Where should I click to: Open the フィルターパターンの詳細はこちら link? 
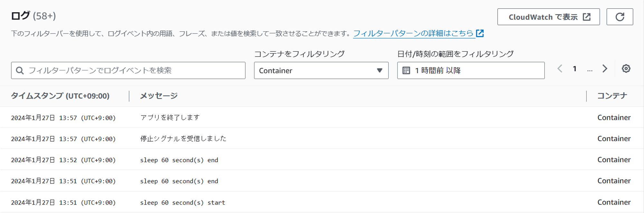click(x=413, y=33)
